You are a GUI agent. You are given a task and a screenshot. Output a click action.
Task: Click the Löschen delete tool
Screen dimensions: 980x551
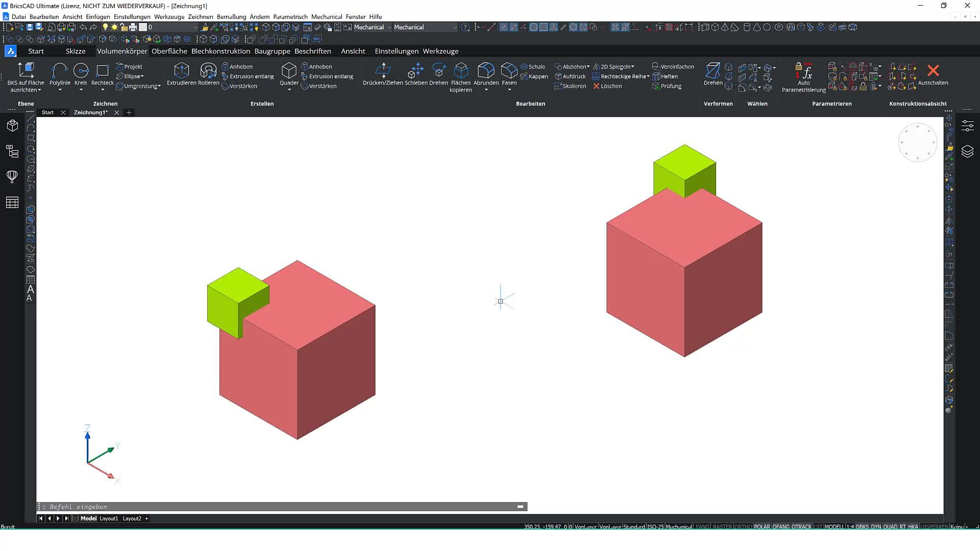click(607, 86)
